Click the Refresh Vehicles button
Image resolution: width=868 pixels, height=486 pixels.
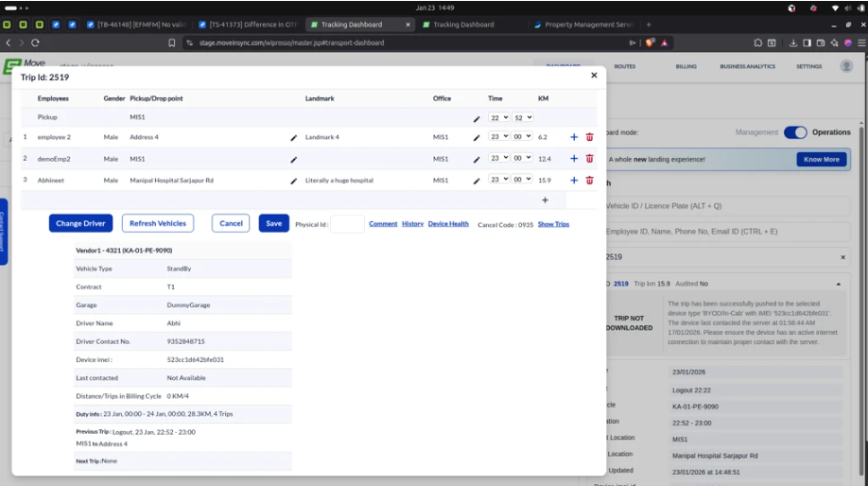click(x=158, y=224)
